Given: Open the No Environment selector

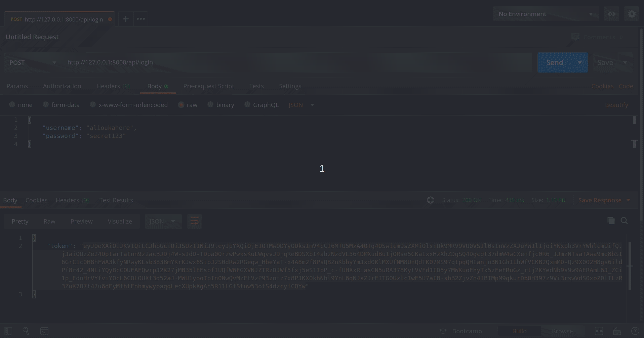Looking at the screenshot, I should pos(545,14).
